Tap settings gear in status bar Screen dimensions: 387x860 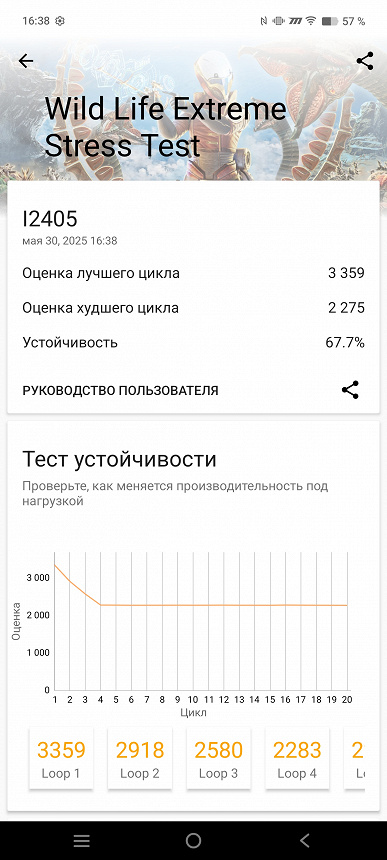tap(60, 21)
